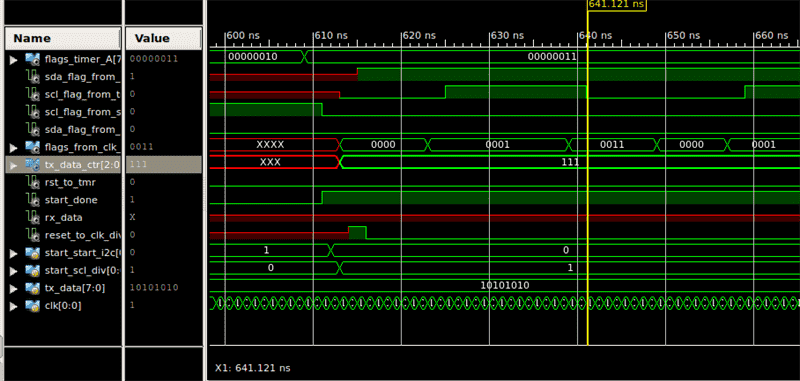Click the Value column header

(x=163, y=39)
